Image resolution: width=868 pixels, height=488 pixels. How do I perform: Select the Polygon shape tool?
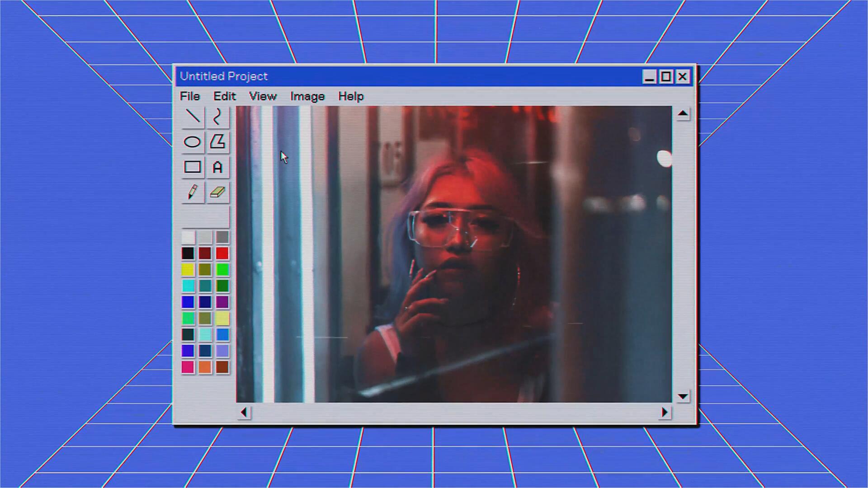[217, 142]
